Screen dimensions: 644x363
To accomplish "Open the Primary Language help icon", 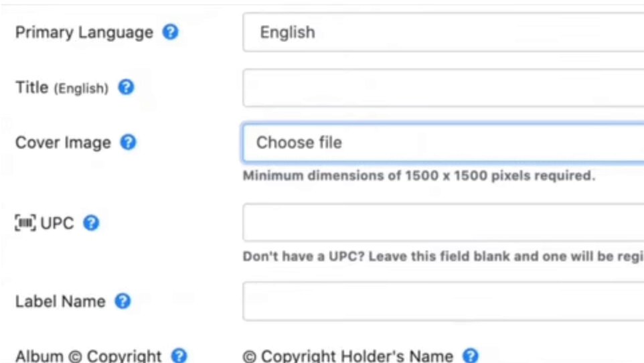I will pyautogui.click(x=171, y=31).
